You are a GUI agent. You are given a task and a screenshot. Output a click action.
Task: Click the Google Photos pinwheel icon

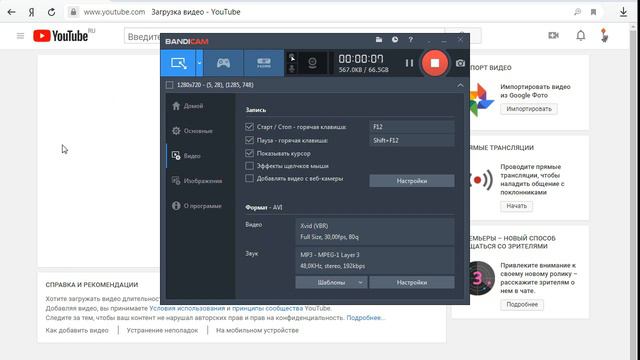click(482, 100)
